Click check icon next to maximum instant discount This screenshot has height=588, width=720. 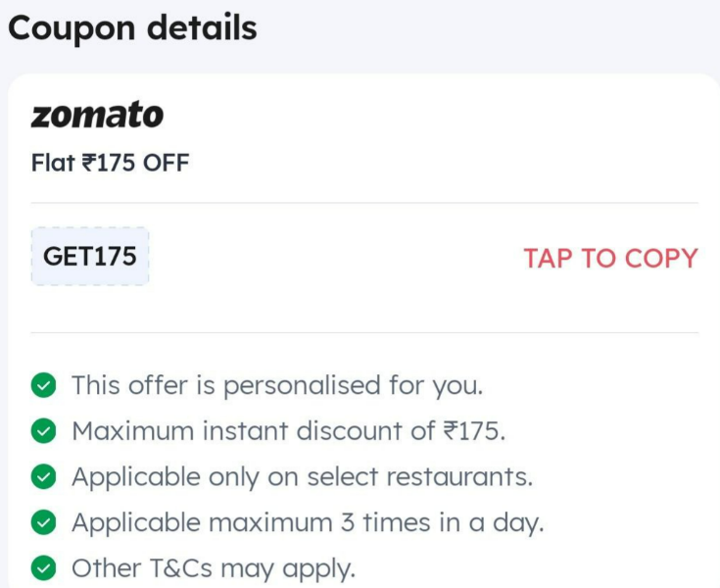click(44, 431)
